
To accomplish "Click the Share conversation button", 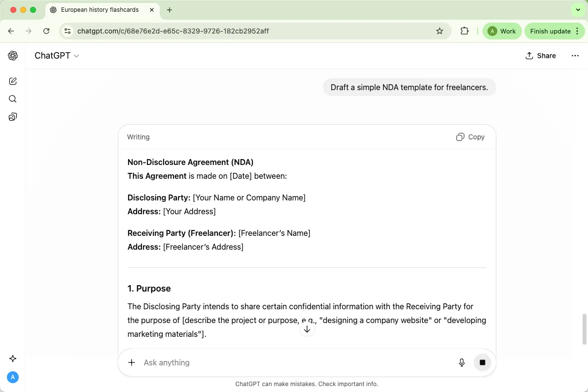I will coord(541,56).
